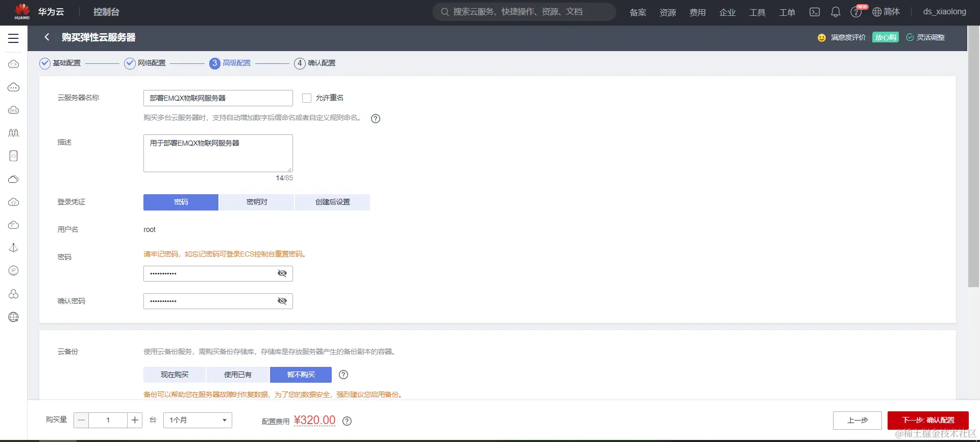Click the 灵活调整 check icon
The image size is (980, 442).
click(x=910, y=37)
